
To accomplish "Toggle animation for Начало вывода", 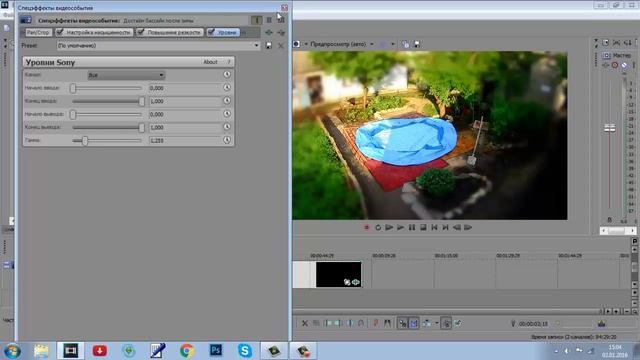I will coord(227,113).
